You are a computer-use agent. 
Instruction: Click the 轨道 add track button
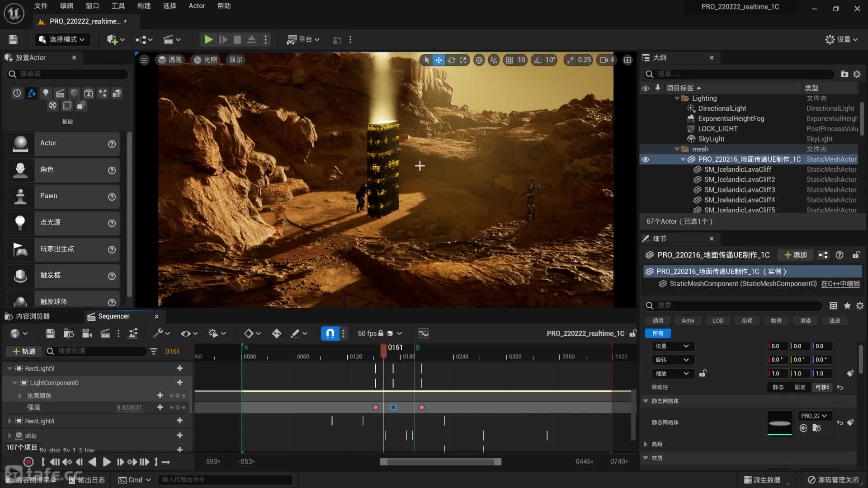(x=24, y=351)
